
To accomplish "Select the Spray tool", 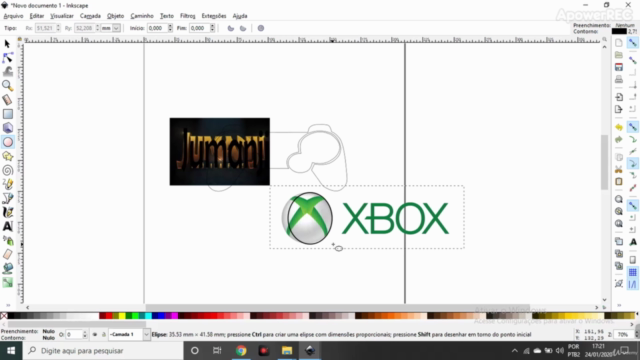I will pos(7,240).
